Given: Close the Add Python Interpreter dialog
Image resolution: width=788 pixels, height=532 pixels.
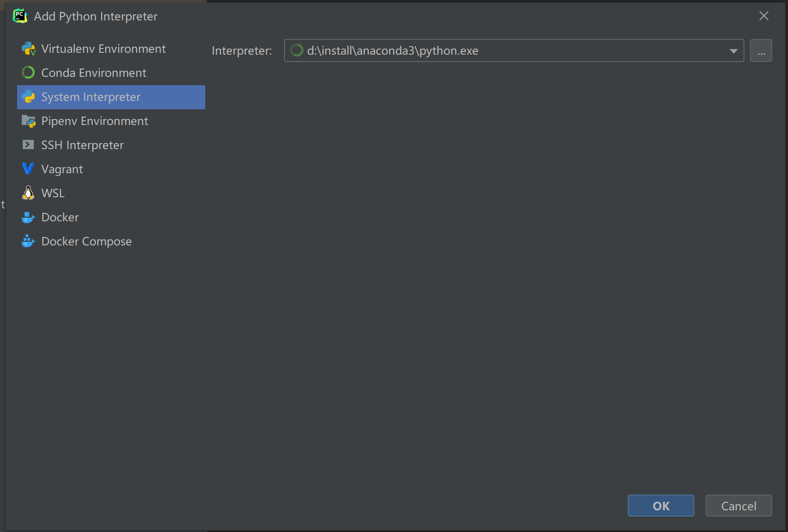Looking at the screenshot, I should coord(764,16).
